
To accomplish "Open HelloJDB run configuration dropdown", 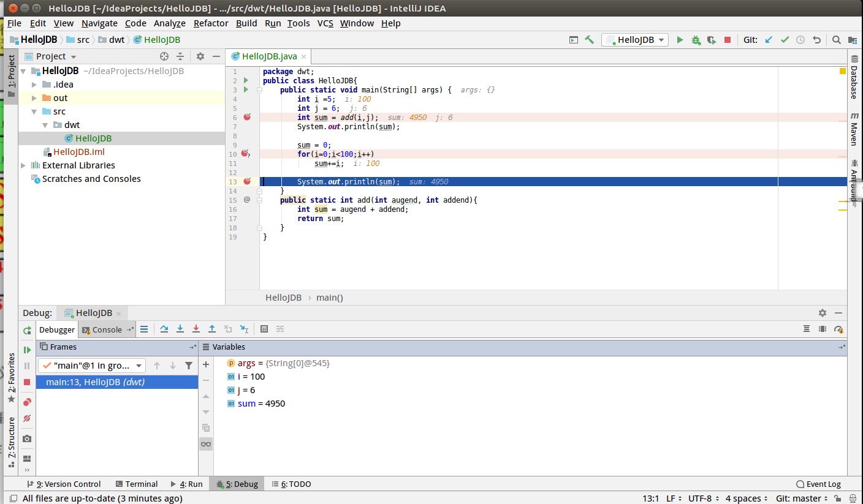I will (x=635, y=40).
